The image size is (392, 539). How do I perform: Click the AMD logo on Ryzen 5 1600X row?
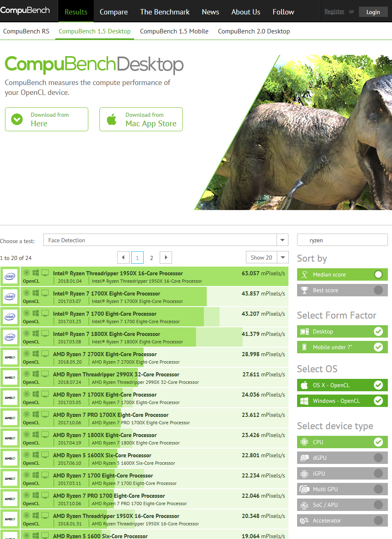(x=10, y=459)
